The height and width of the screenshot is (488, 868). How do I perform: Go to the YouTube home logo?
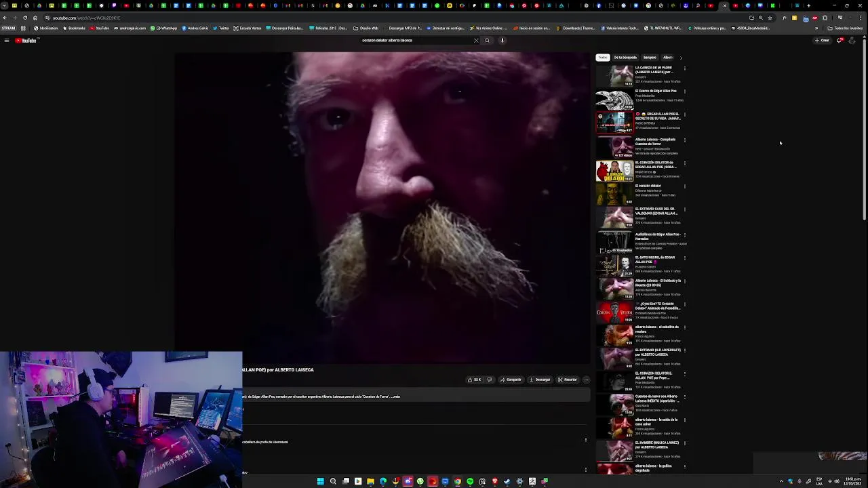pyautogui.click(x=26, y=40)
